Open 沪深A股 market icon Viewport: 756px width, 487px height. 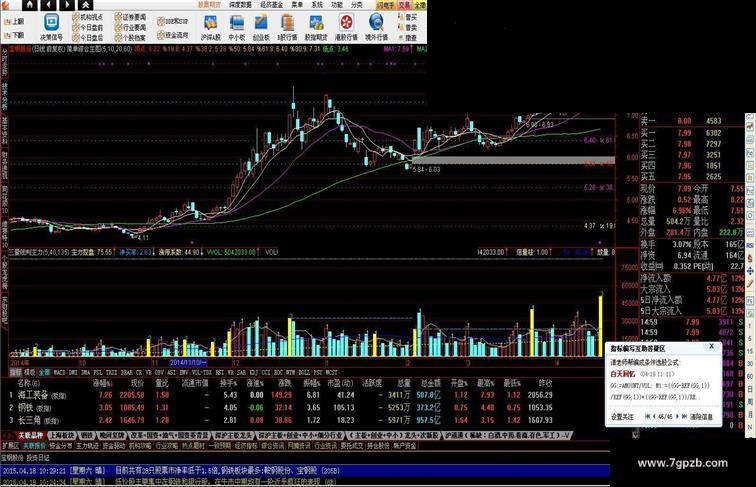coord(211,27)
